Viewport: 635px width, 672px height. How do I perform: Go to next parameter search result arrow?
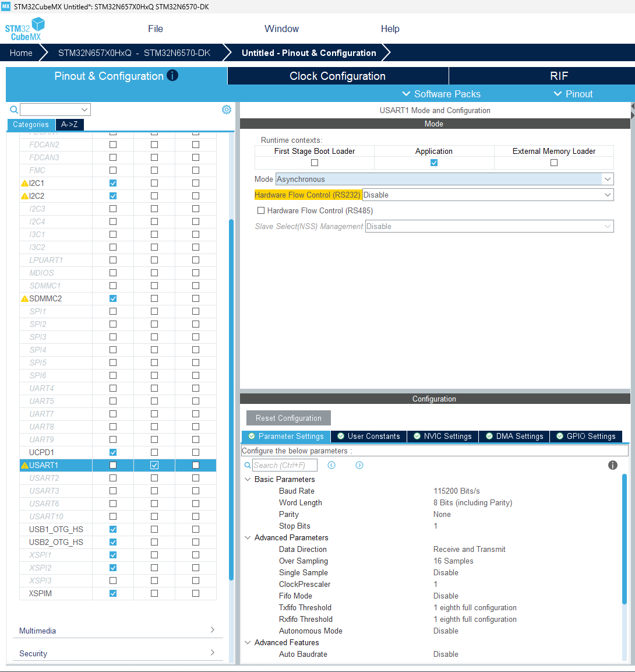pos(359,465)
